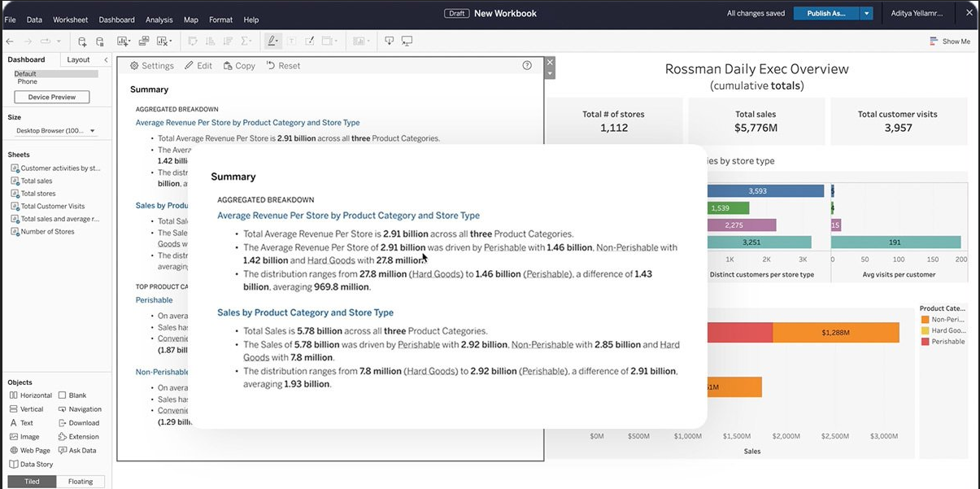Open the data story object dropdown arrow
The width and height of the screenshot is (980, 489).
click(x=550, y=74)
